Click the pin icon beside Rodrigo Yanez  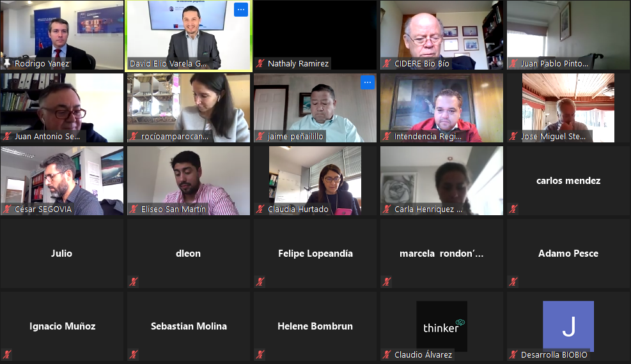[7, 63]
